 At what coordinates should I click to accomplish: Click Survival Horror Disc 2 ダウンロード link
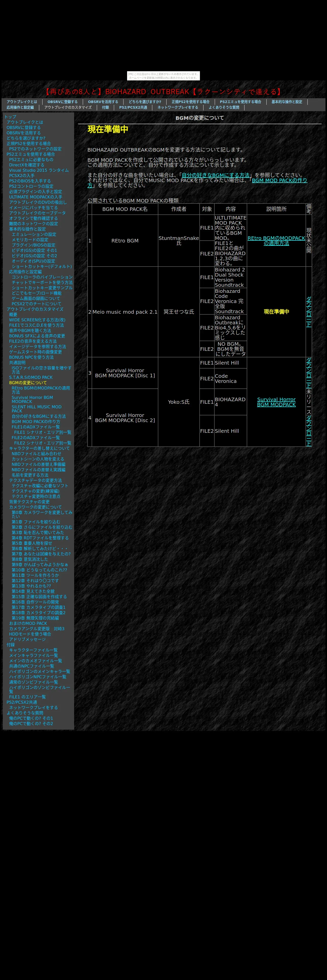309,431
